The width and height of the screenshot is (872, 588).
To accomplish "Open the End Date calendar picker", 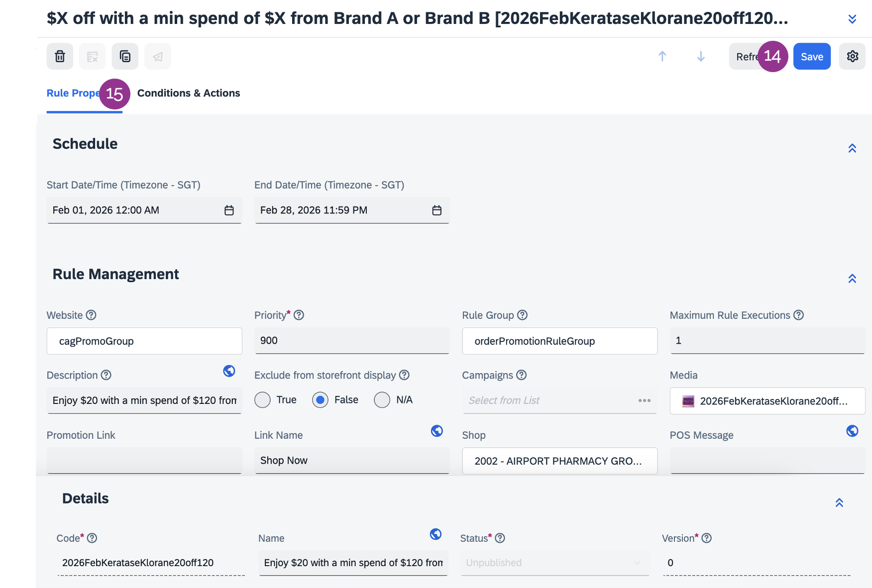I will (436, 210).
